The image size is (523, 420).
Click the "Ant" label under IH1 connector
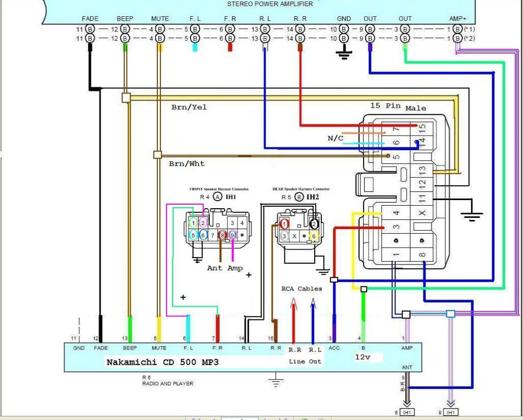215,268
